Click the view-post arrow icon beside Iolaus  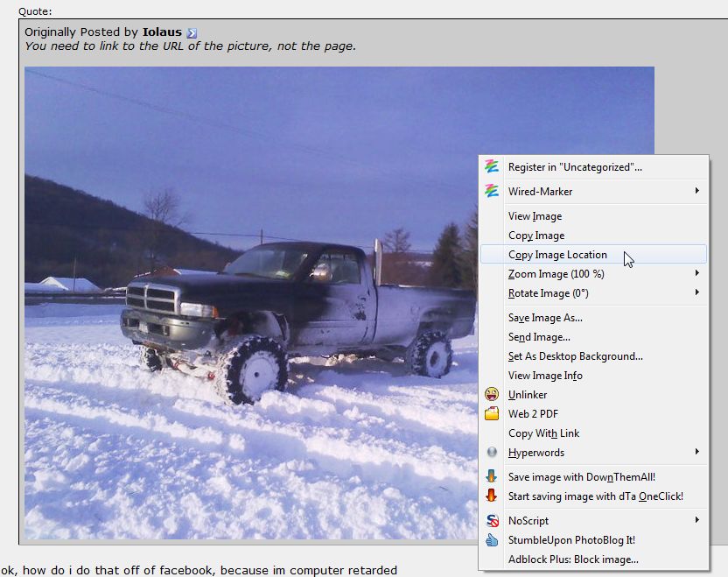click(192, 33)
